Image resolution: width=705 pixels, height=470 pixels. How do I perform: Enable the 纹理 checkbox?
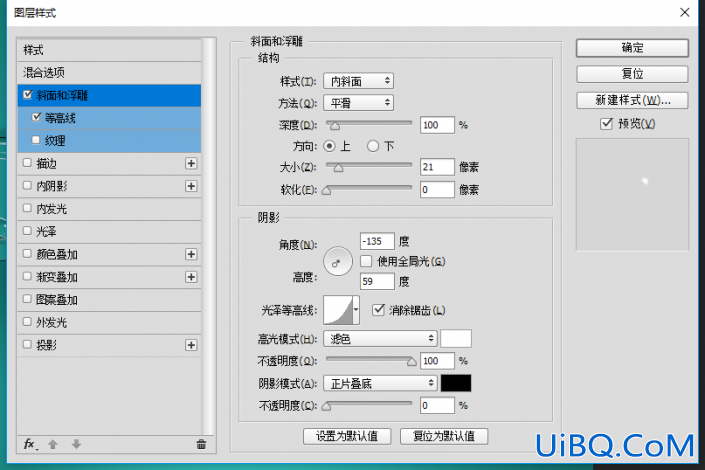(36, 140)
